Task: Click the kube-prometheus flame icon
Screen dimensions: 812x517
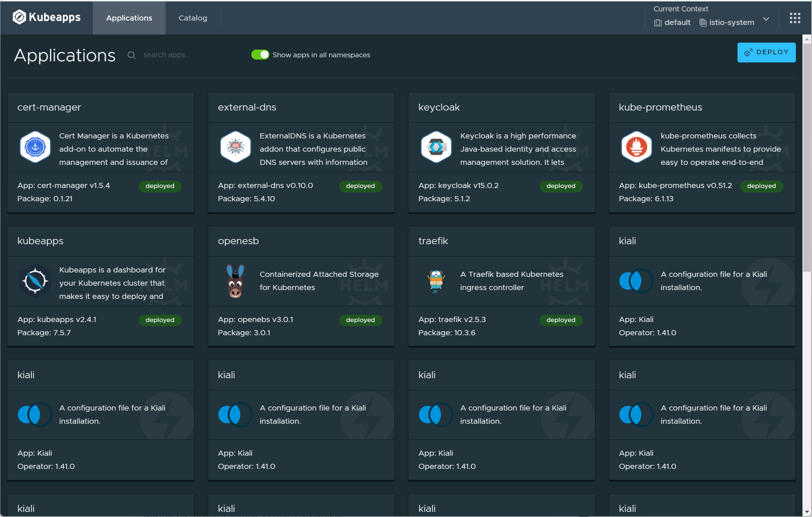Action: [636, 147]
